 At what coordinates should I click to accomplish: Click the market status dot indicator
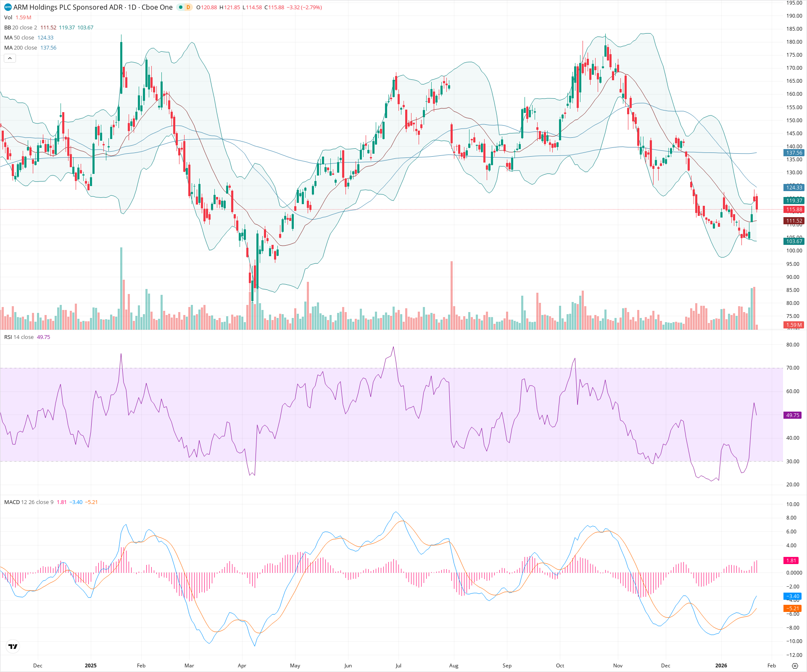click(180, 7)
